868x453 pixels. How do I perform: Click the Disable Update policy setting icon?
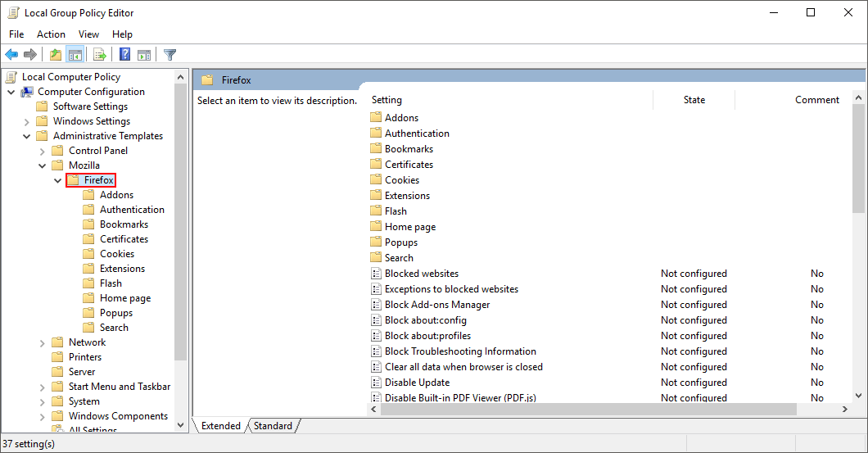click(x=376, y=382)
